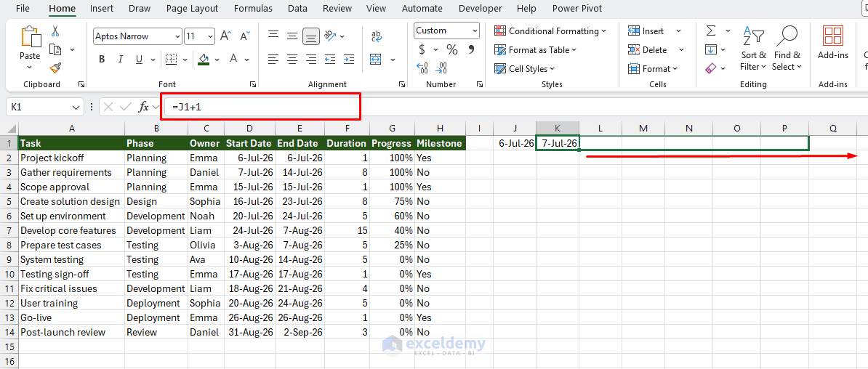
Task: Select the Format Painter brush
Action: [x=55, y=68]
